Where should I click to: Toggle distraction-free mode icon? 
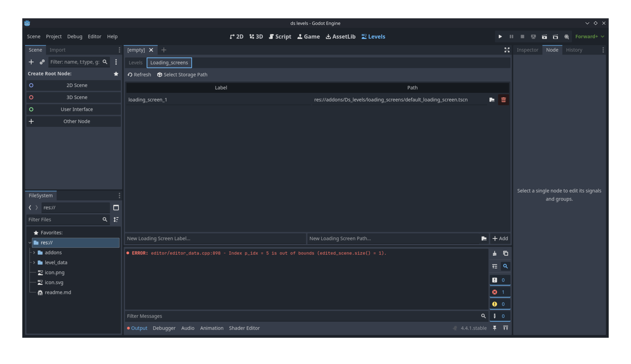[507, 50]
